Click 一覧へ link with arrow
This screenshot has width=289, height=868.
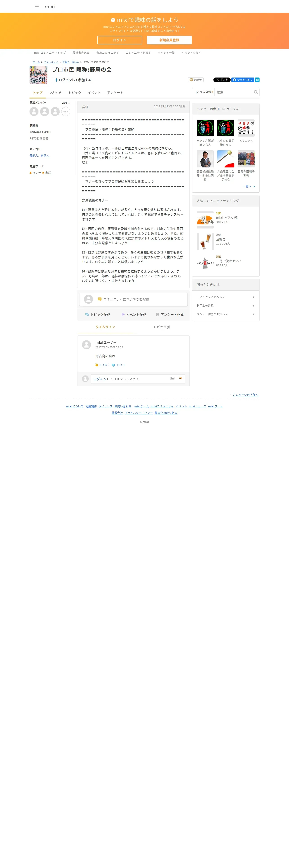click(x=249, y=187)
